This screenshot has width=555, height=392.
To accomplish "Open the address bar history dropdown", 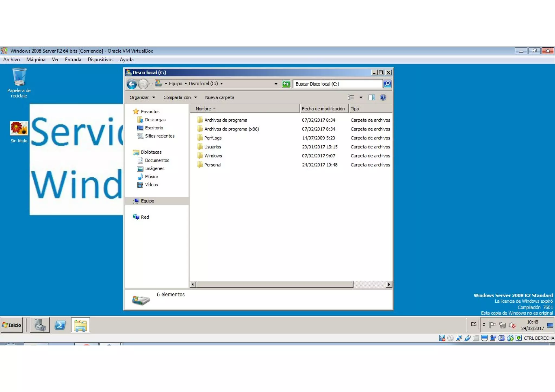I will pyautogui.click(x=276, y=84).
